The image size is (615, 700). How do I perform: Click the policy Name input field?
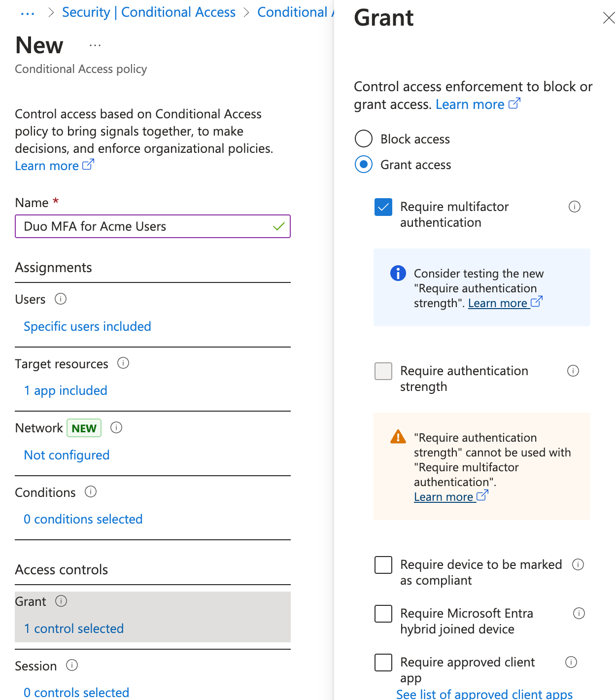pyautogui.click(x=145, y=226)
